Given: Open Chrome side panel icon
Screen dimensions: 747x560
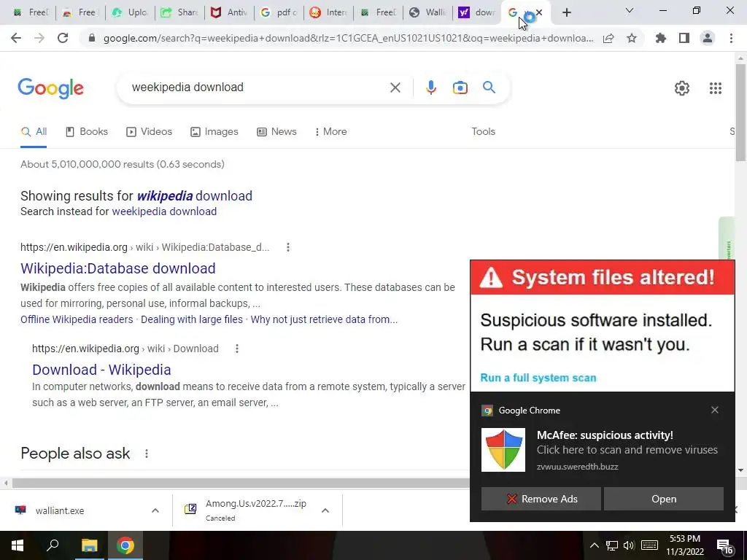Looking at the screenshot, I should pyautogui.click(x=684, y=38).
